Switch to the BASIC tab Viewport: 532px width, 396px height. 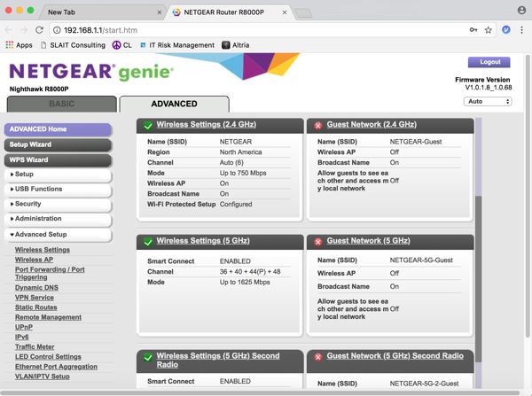62,104
